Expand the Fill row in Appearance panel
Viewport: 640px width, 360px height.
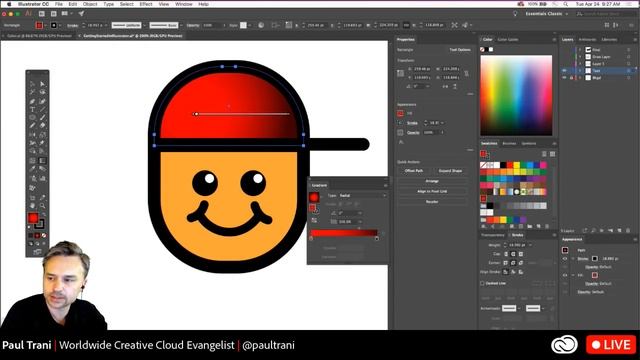(x=573, y=275)
